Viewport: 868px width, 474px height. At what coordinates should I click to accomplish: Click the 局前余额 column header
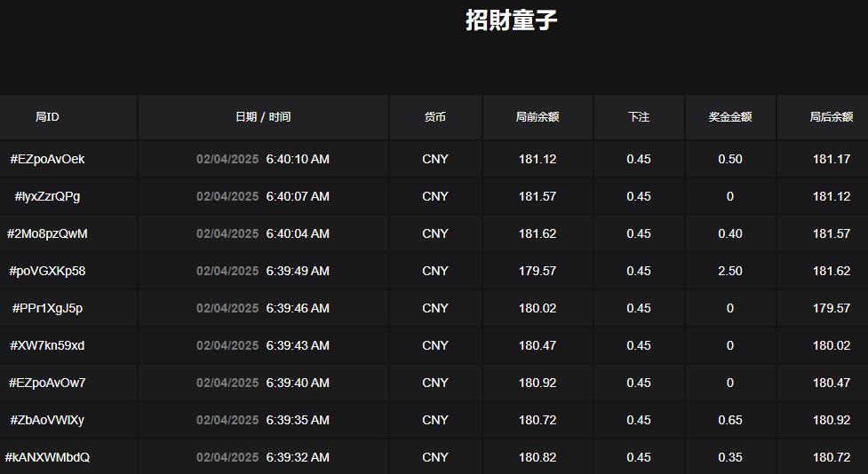click(x=538, y=117)
